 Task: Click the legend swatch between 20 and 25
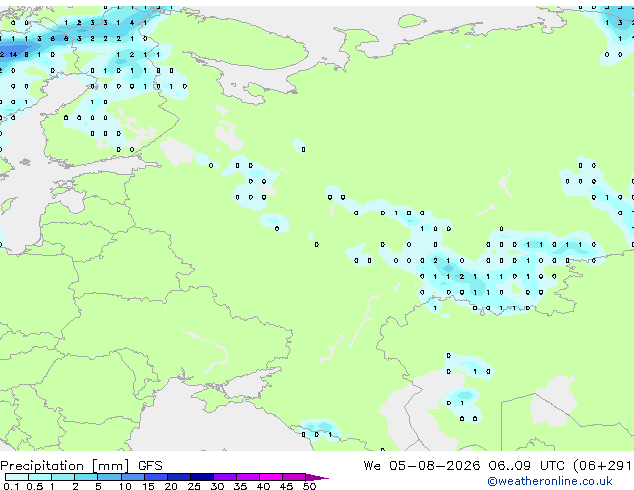tap(178, 477)
